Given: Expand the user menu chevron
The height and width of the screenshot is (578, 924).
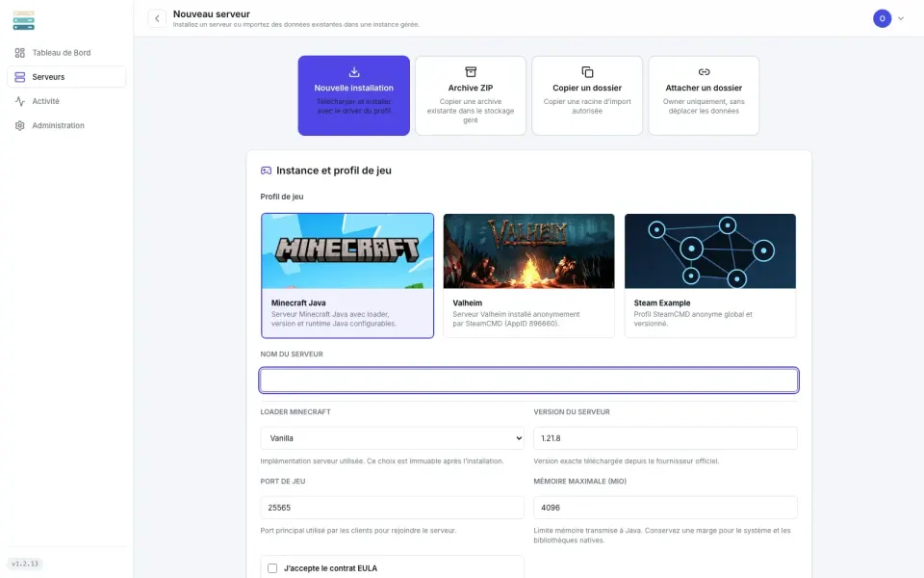Looking at the screenshot, I should [901, 18].
